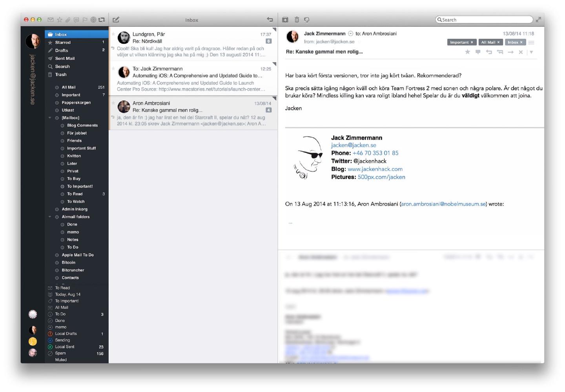The image size is (565, 392).
Task: Open the Sending folder
Action: [x=77, y=340]
